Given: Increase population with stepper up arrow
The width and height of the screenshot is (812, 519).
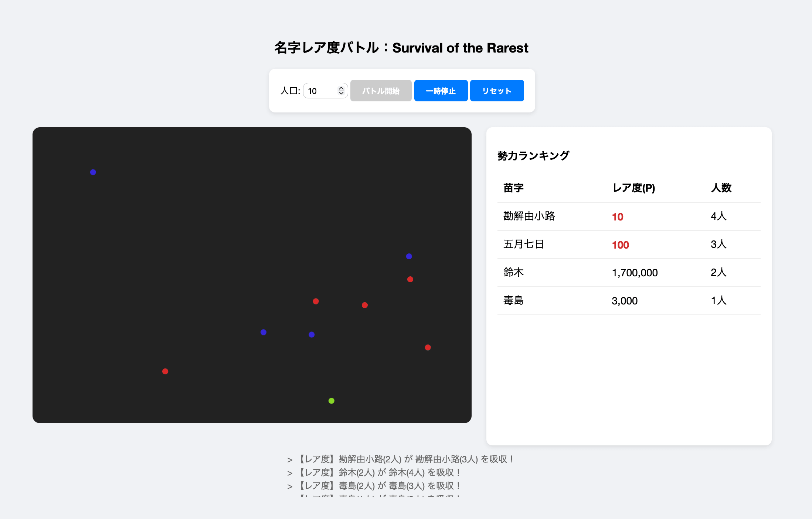Looking at the screenshot, I should (x=341, y=88).
